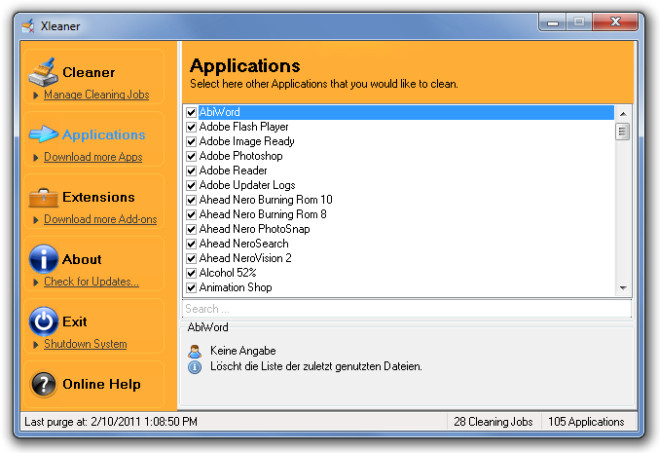660x453 pixels.
Task: Toggle the Ahead Nero PhotoSnap checkbox
Action: [192, 229]
